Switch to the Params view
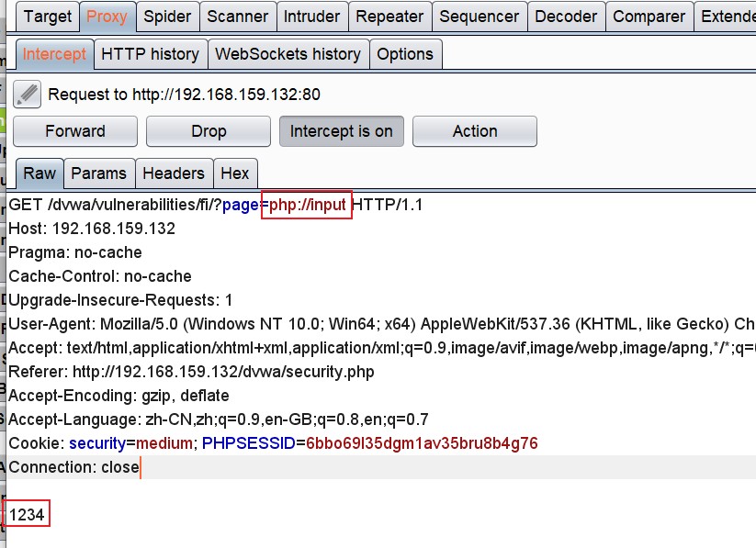The height and width of the screenshot is (548, 756). [x=99, y=173]
